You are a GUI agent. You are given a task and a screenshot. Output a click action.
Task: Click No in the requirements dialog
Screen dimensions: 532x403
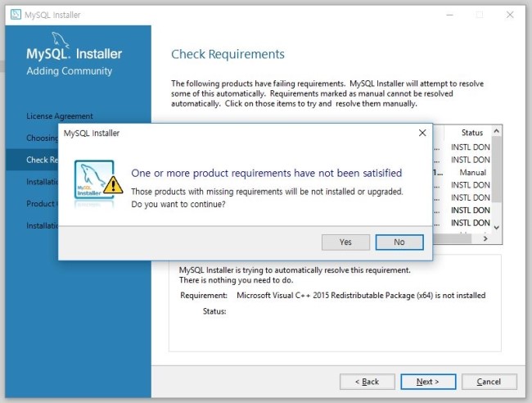[399, 242]
